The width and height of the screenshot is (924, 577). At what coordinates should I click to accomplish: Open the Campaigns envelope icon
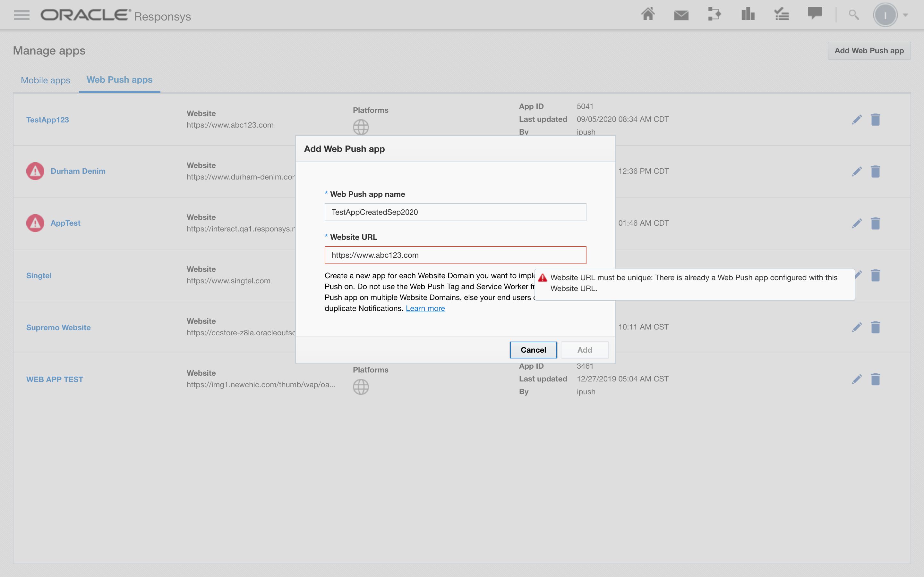coord(681,15)
